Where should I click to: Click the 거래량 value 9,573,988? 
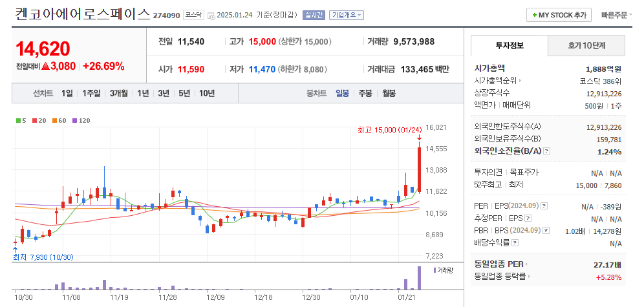point(414,41)
